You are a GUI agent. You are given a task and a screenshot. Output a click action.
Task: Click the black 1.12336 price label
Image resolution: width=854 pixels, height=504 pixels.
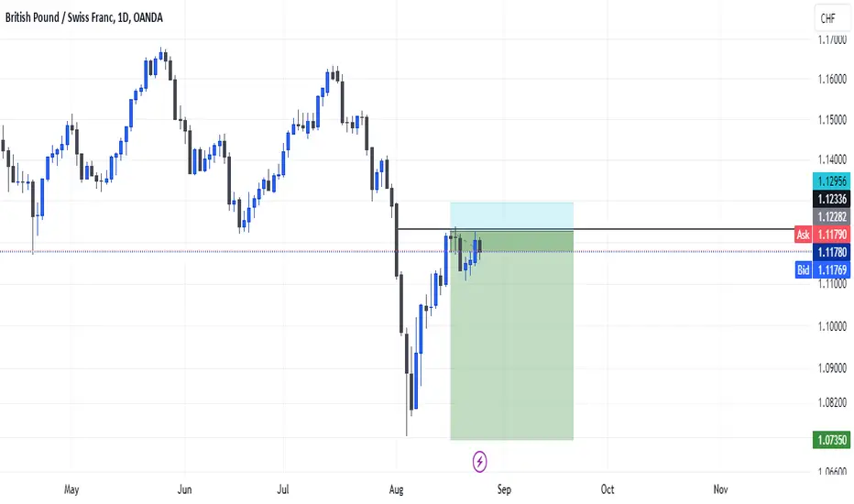tap(832, 199)
